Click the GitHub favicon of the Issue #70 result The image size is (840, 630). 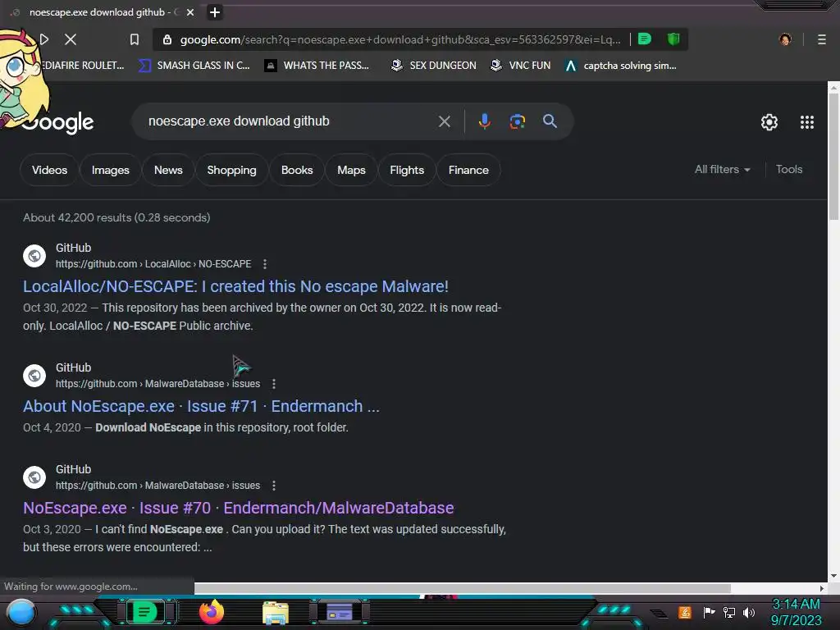(x=34, y=477)
